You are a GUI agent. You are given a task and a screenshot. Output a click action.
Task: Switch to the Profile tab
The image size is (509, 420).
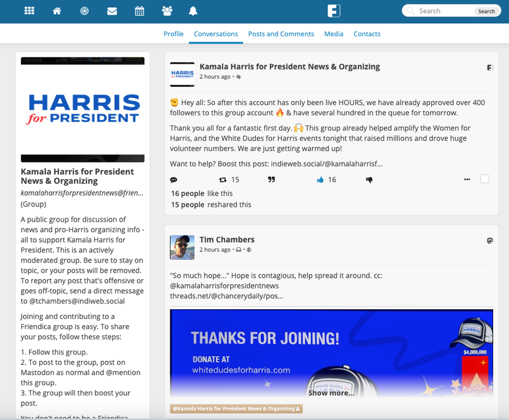tap(173, 34)
